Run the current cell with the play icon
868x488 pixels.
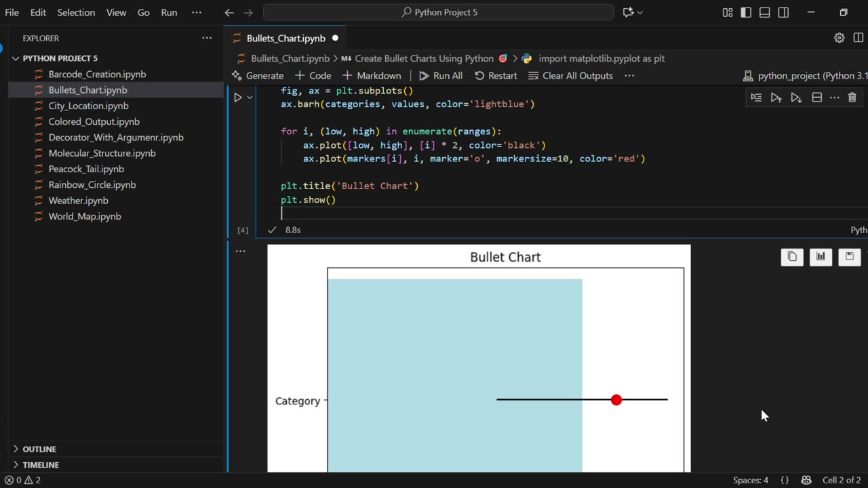point(237,98)
